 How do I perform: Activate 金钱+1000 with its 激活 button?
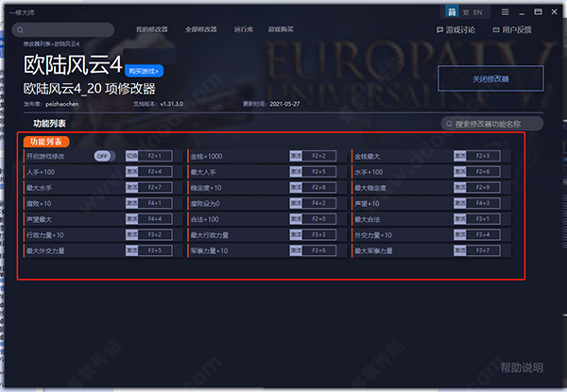[x=296, y=156]
